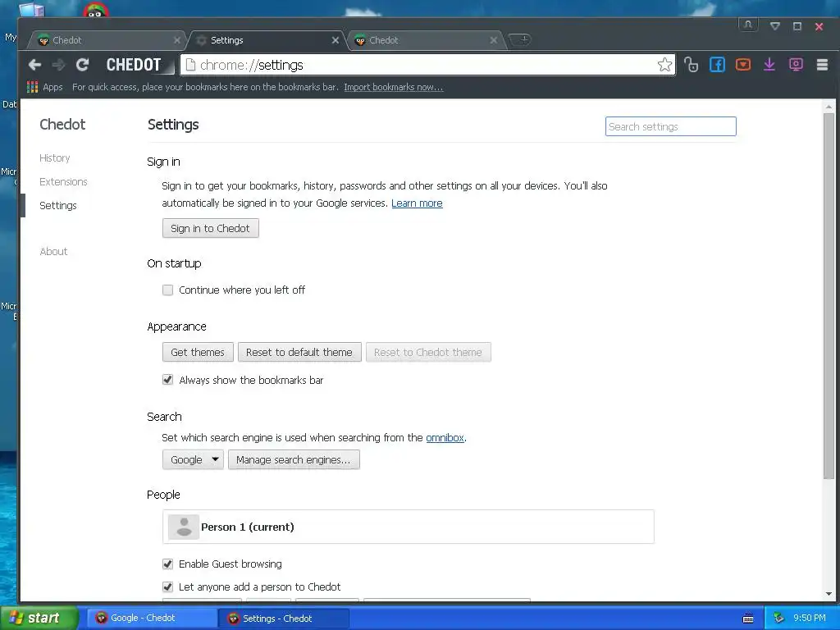
Task: Open History in the sidebar
Action: [x=55, y=158]
